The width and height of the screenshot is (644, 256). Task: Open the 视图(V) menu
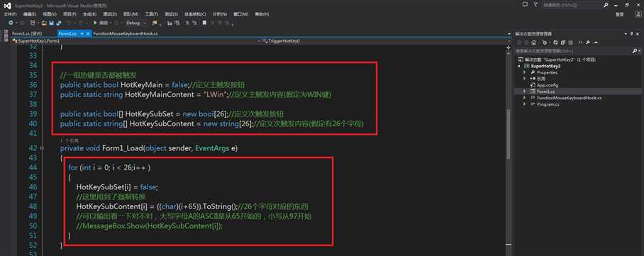click(x=50, y=14)
